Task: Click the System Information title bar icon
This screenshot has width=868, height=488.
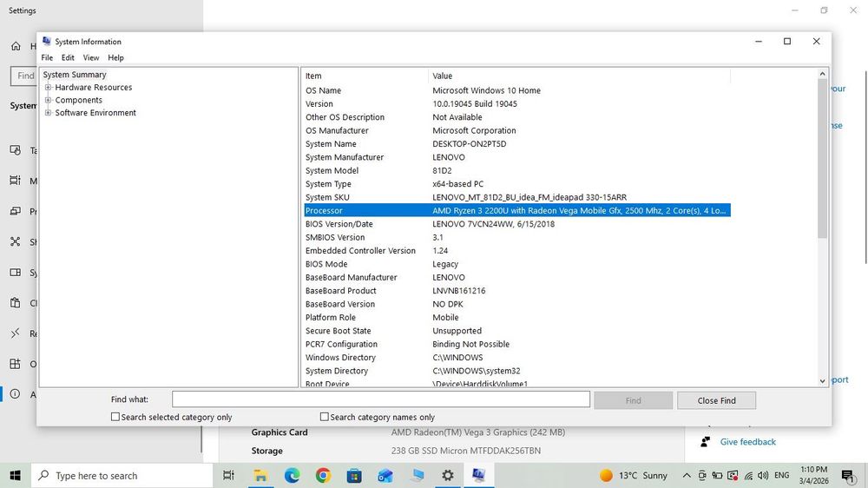Action: tap(47, 41)
